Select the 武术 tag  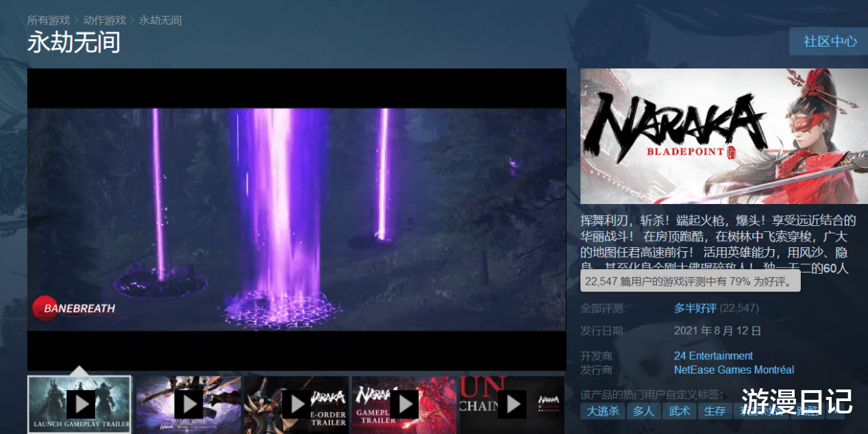679,411
